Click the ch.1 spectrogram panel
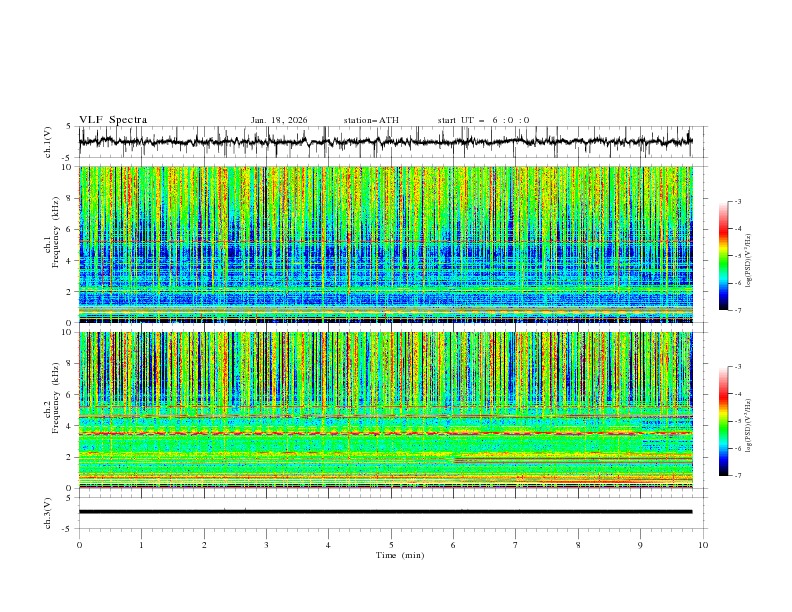This screenshot has width=792, height=612. 385,244
